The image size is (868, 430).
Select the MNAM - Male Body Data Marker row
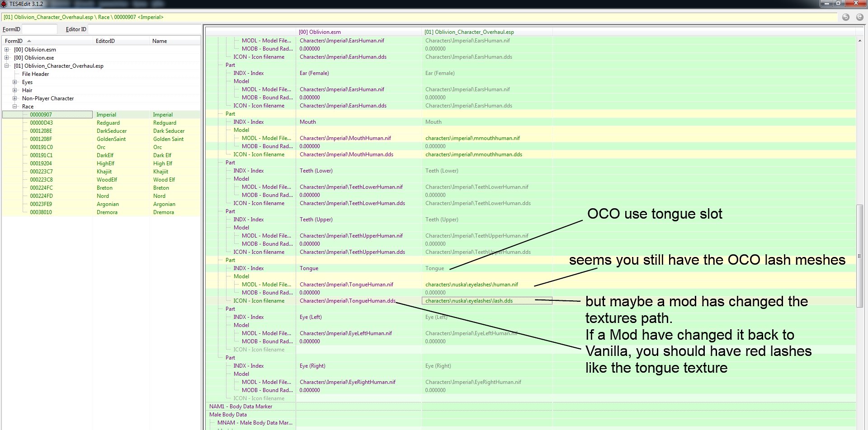[531, 423]
